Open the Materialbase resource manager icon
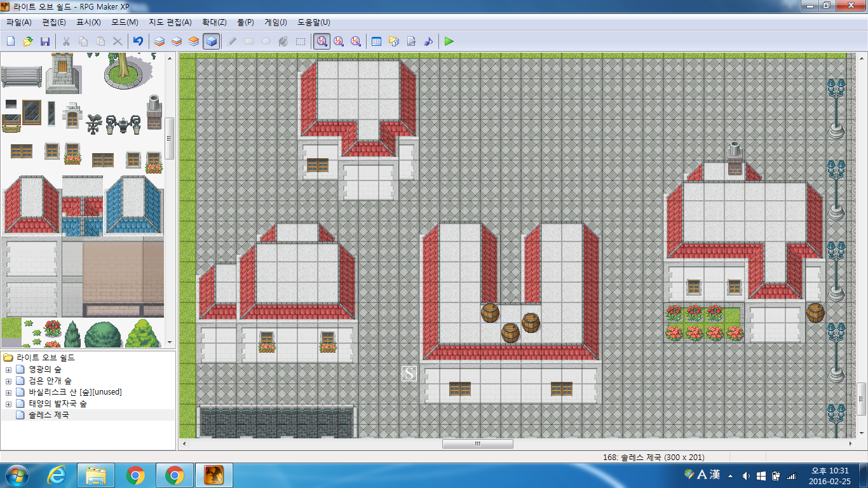 393,41
